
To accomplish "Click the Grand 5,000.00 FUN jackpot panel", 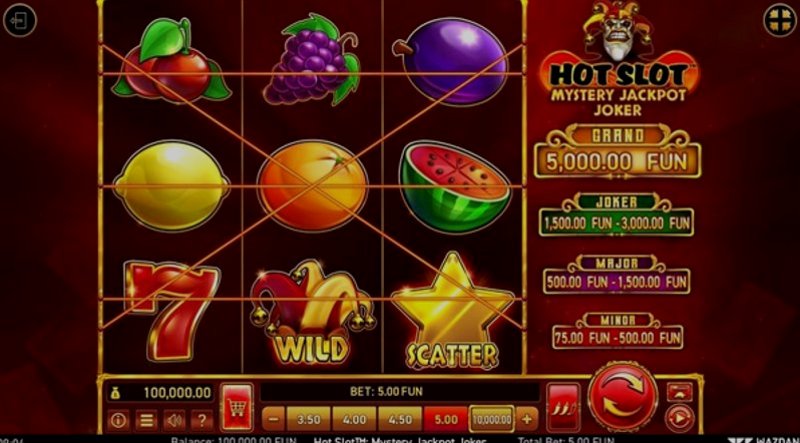I will pyautogui.click(x=617, y=152).
